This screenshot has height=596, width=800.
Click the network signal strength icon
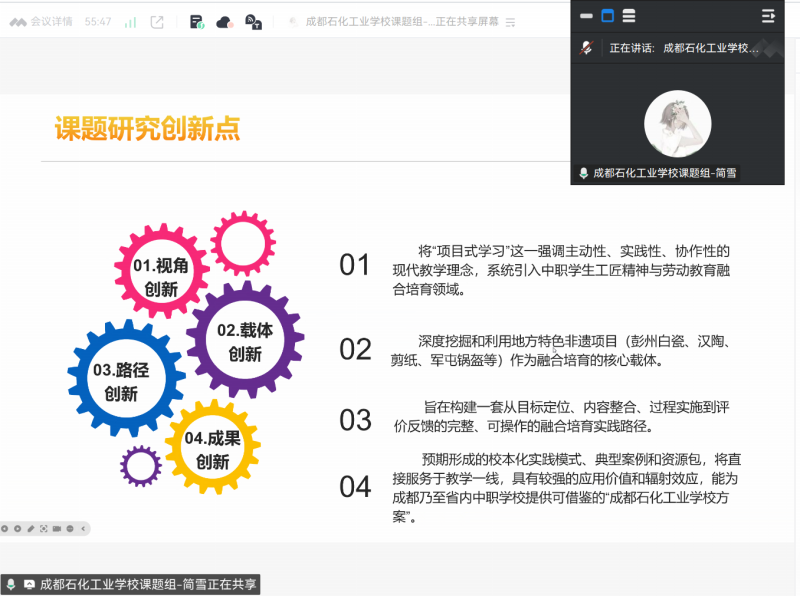(x=130, y=21)
